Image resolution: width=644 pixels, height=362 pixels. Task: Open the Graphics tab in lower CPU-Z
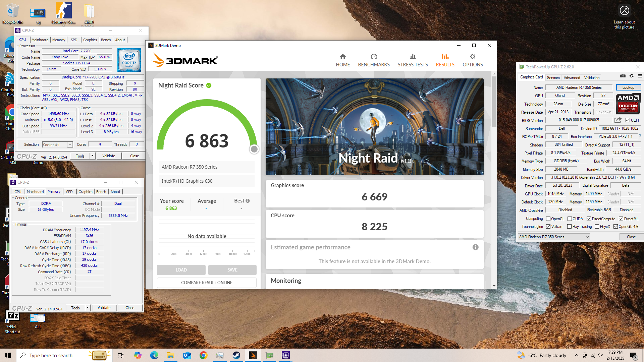(85, 192)
